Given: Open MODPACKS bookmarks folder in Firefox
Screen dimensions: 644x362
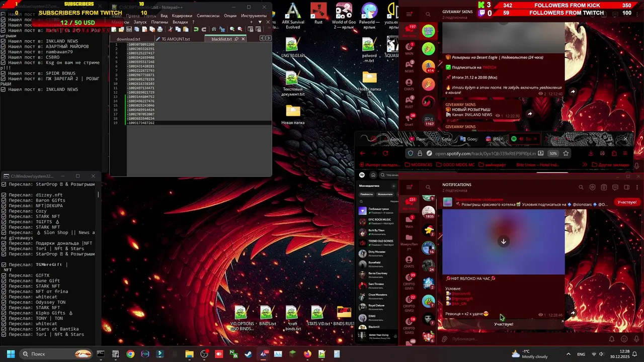Looking at the screenshot, I should point(418,165).
